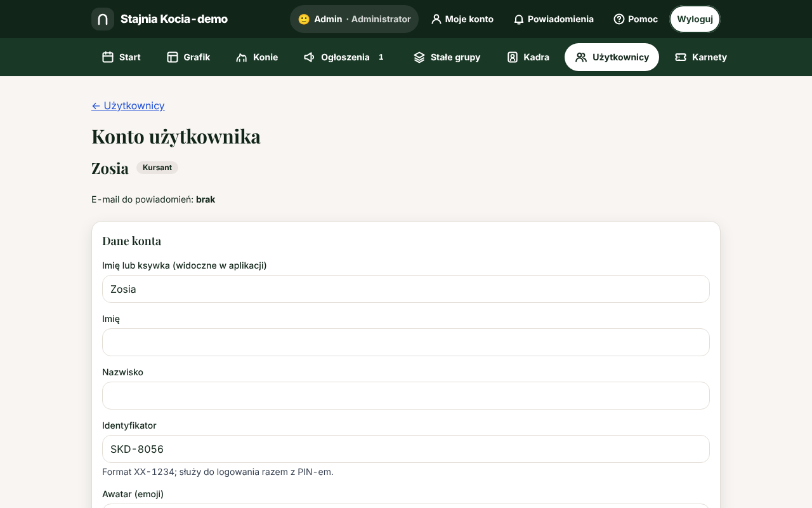
Task: Click the 'Dane konta' section heading
Action: pyautogui.click(x=132, y=241)
